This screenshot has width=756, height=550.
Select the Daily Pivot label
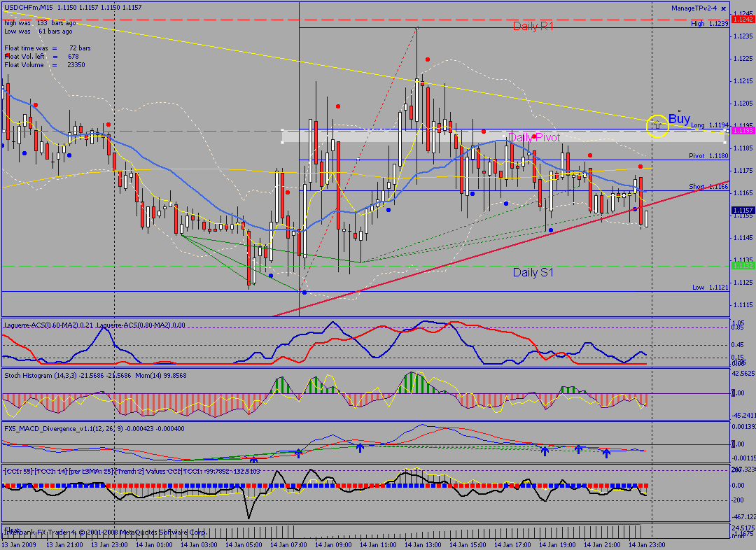pos(534,137)
